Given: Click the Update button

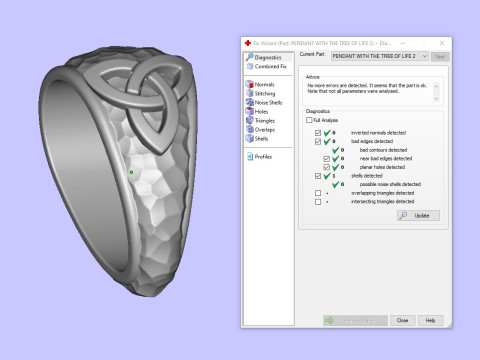Looking at the screenshot, I should 418,216.
